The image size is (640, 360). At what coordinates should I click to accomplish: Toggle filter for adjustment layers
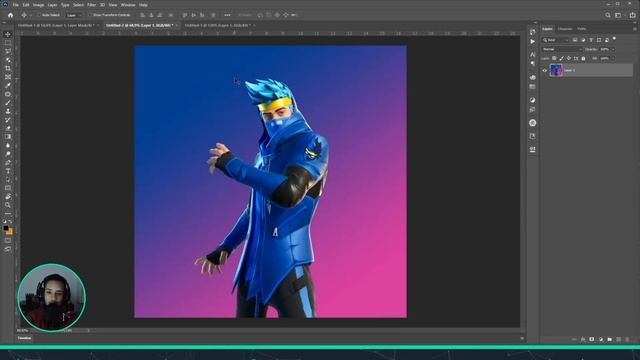pos(583,40)
